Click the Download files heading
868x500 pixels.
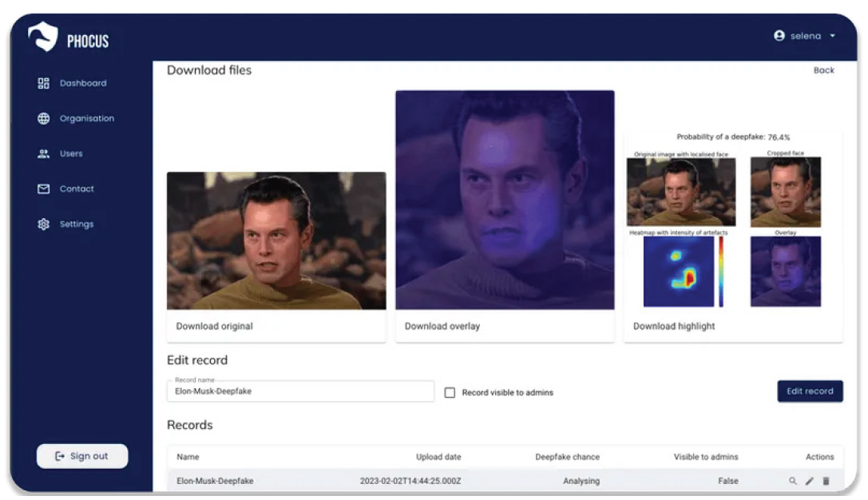pyautogui.click(x=208, y=70)
